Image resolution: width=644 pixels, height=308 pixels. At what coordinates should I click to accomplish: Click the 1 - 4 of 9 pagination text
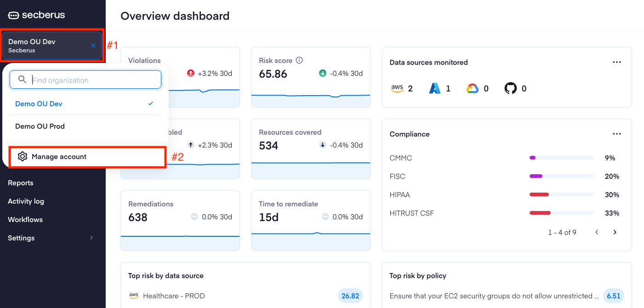point(562,232)
